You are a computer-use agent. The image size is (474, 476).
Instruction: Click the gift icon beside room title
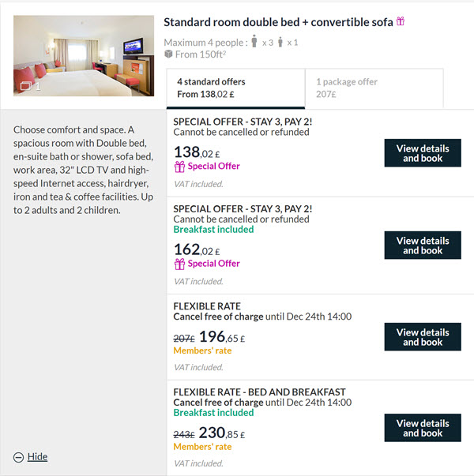pyautogui.click(x=401, y=21)
